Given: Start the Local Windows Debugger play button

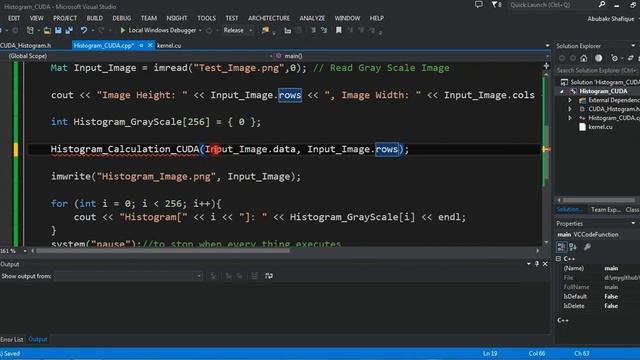Looking at the screenshot, I should [122, 30].
